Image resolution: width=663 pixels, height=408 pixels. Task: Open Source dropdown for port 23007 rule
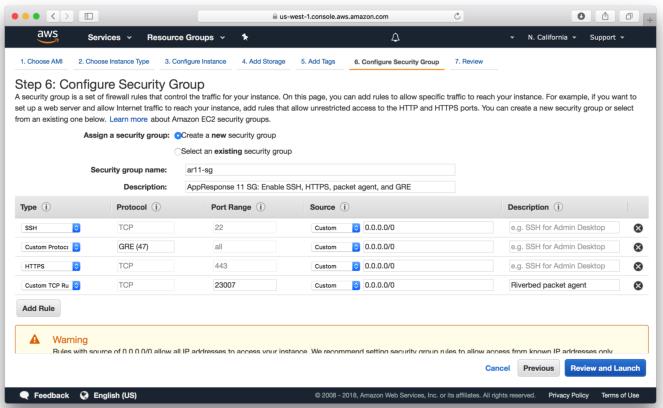pos(335,285)
